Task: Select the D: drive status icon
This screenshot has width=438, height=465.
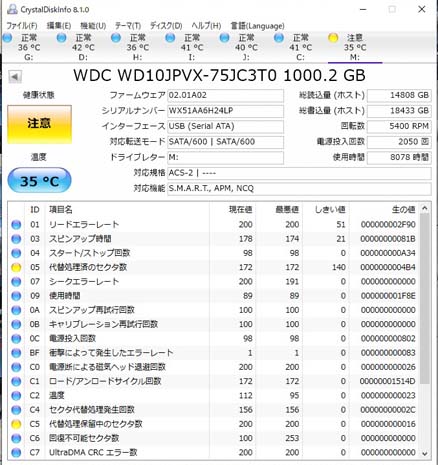Action: [61, 38]
